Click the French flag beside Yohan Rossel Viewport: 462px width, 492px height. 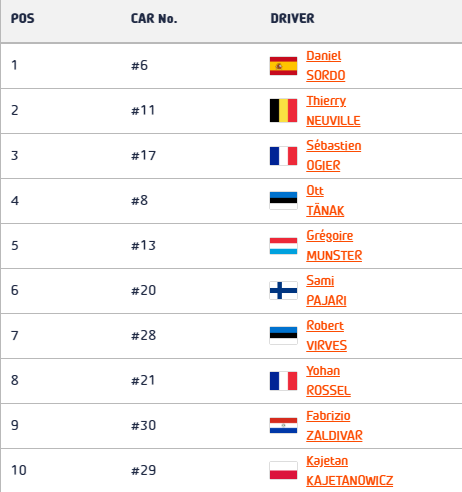click(283, 381)
